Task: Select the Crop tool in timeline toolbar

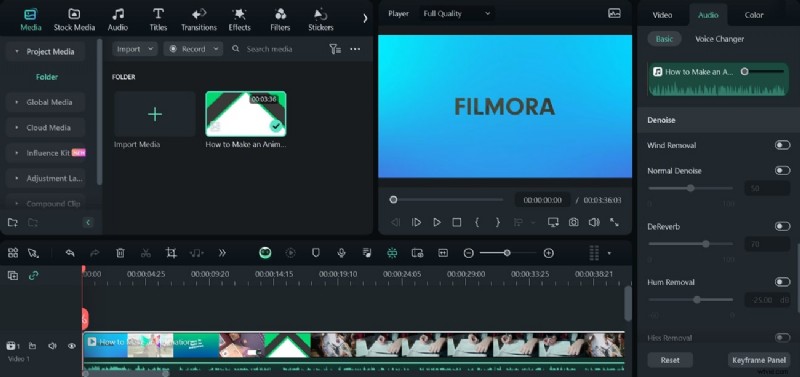Action: tap(171, 253)
